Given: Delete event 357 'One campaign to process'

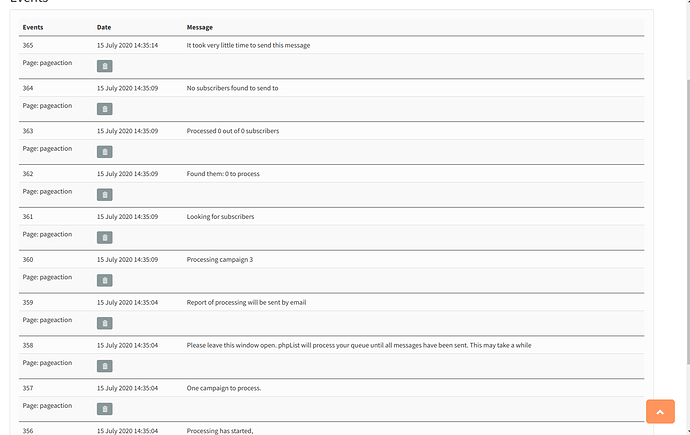Looking at the screenshot, I should (104, 409).
